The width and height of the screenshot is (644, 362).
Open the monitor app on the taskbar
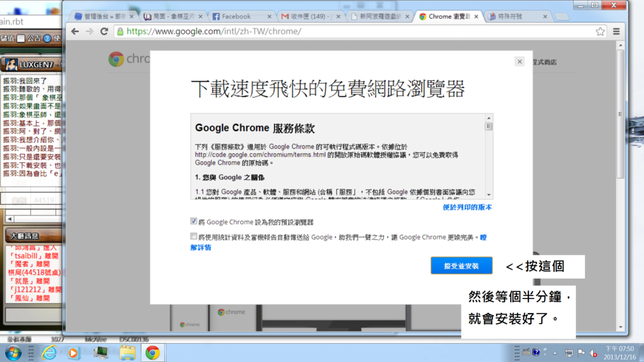(101, 353)
